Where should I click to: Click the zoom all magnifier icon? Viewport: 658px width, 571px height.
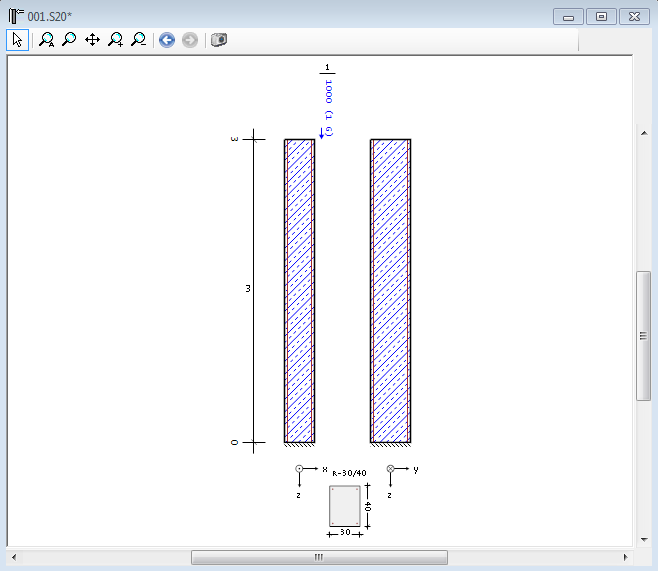(x=46, y=40)
